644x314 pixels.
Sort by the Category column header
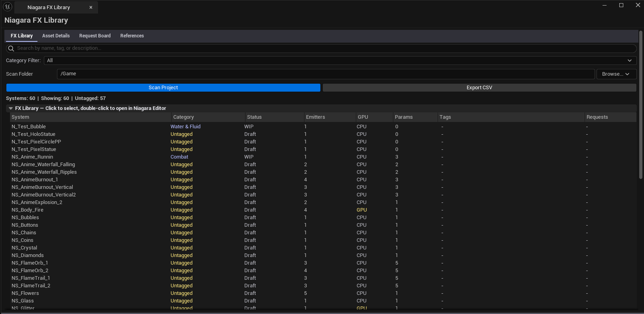(208, 117)
